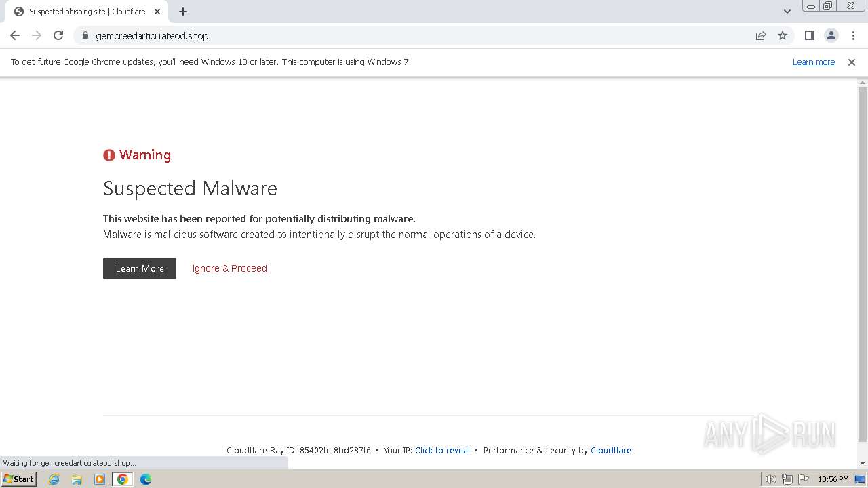Share this page icon in address bar
The width and height of the screenshot is (868, 488).
(761, 35)
